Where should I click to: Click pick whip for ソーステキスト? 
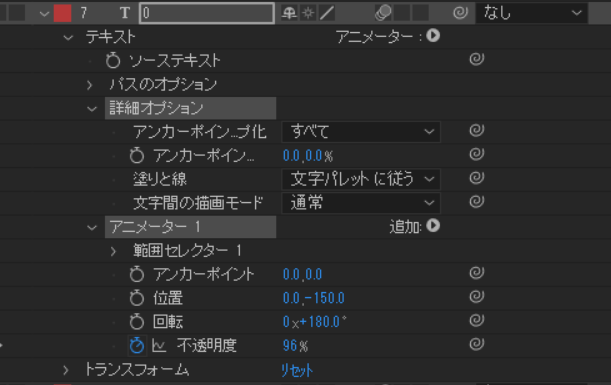(477, 59)
